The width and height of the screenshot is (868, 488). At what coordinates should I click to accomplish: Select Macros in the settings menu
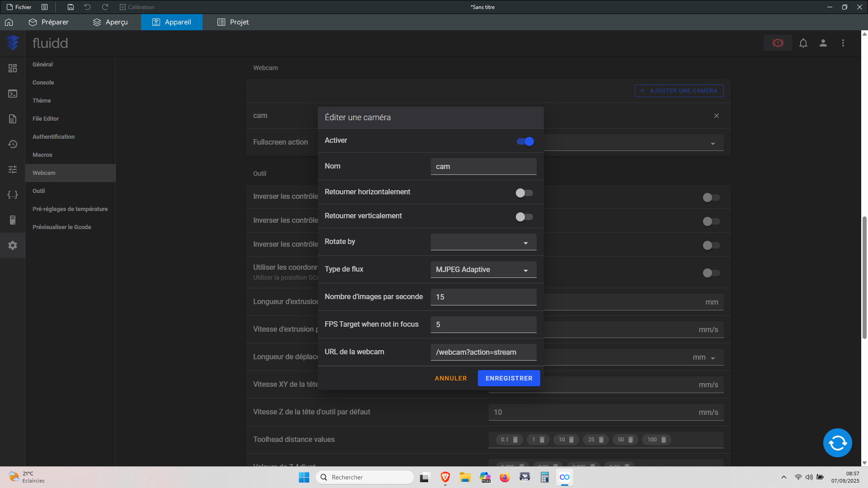tap(42, 155)
